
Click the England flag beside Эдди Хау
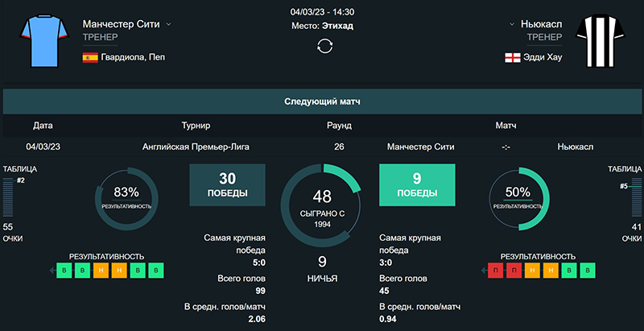tap(513, 57)
